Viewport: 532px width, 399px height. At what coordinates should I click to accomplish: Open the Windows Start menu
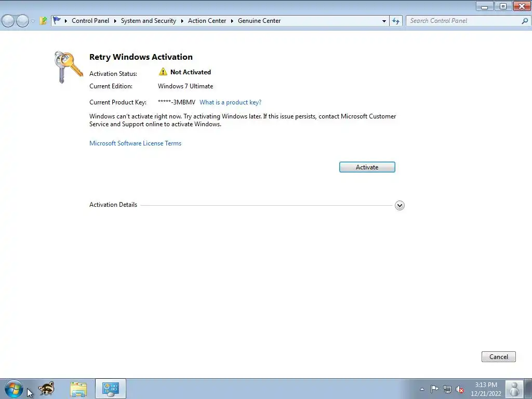tap(14, 389)
